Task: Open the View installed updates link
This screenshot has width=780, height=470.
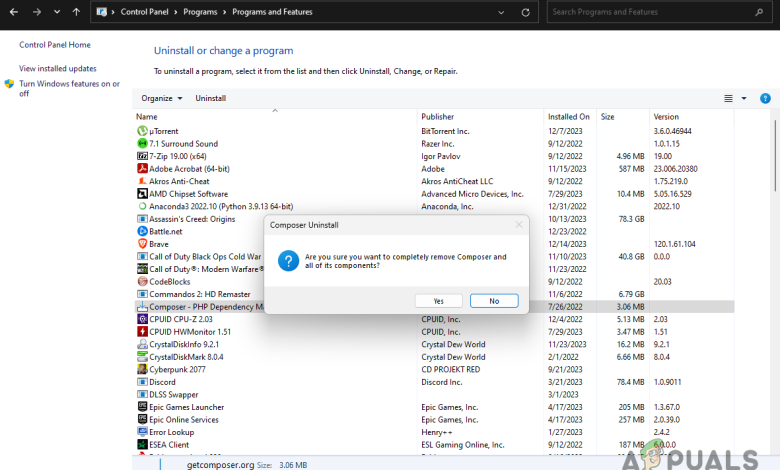Action: coord(58,68)
